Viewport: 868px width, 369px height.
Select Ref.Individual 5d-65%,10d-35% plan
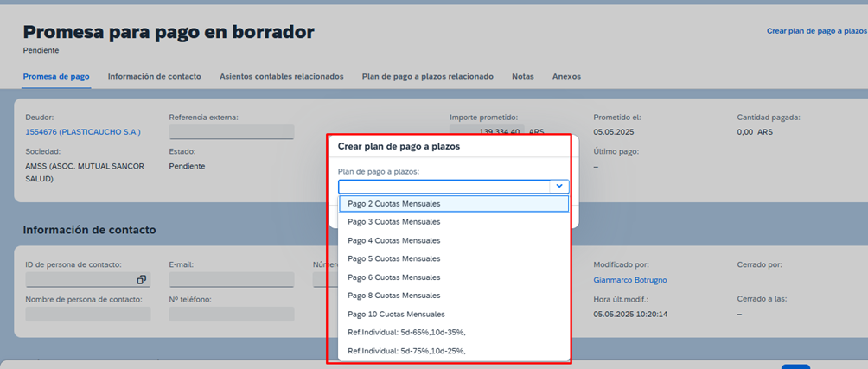tap(406, 332)
